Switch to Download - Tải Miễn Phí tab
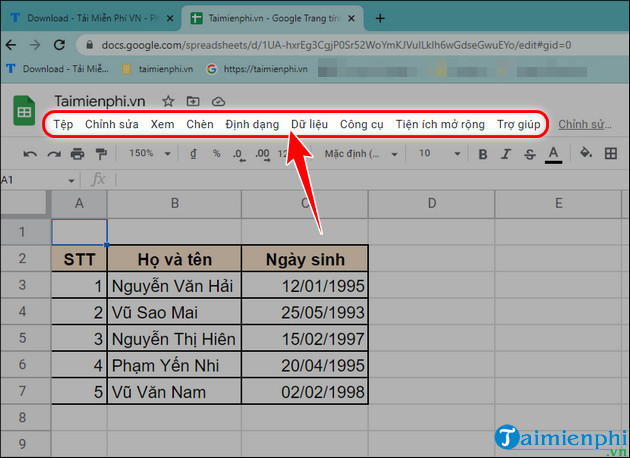The height and width of the screenshot is (458, 630). 90,18
